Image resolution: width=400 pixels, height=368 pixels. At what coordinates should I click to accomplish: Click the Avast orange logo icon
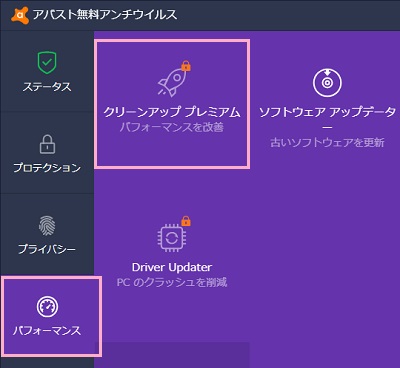pyautogui.click(x=20, y=15)
